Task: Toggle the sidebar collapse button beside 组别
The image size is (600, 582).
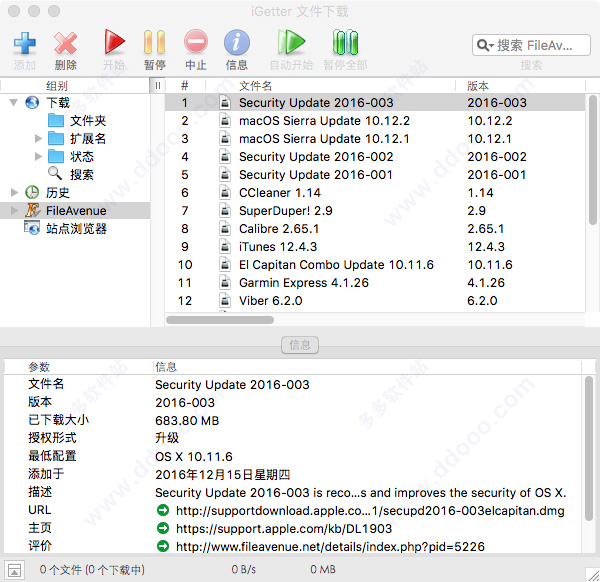Action: [157, 86]
